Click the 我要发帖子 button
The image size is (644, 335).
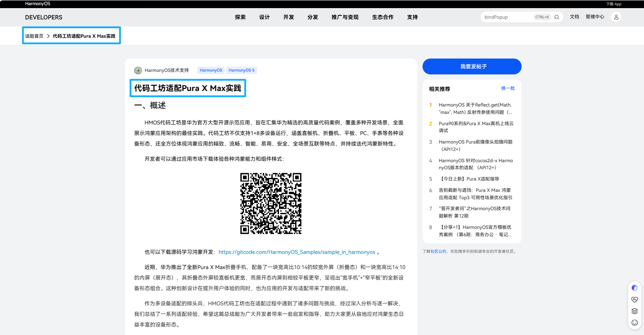click(x=472, y=66)
